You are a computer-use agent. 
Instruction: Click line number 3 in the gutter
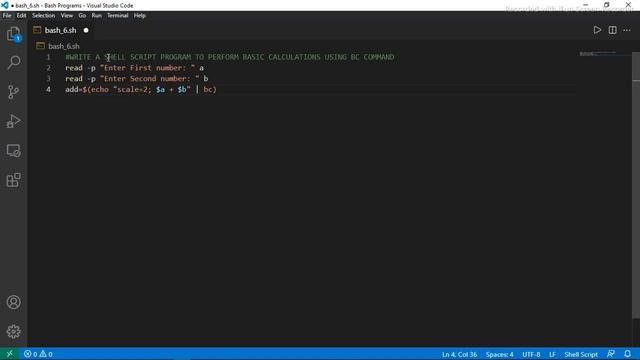point(48,78)
